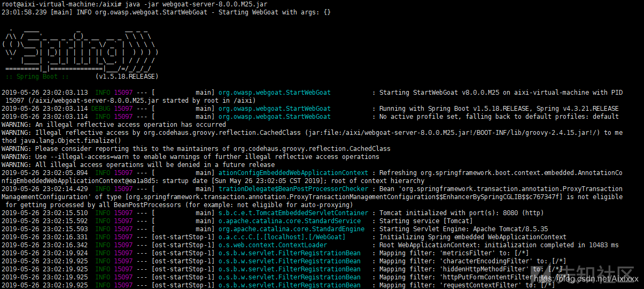Click the 2019-05-26 23:02:05.894 timestamp
This screenshot has width=644, height=289.
coord(45,173)
